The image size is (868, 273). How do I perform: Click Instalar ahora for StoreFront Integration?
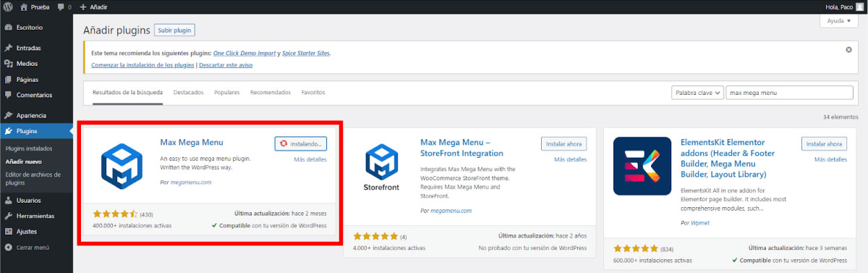(x=563, y=143)
